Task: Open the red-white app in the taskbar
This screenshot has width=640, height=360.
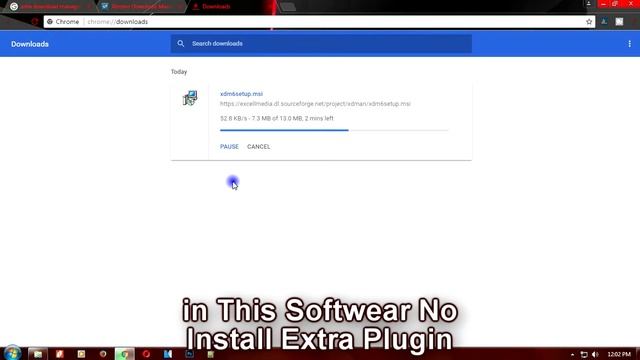Action: [x=60, y=354]
